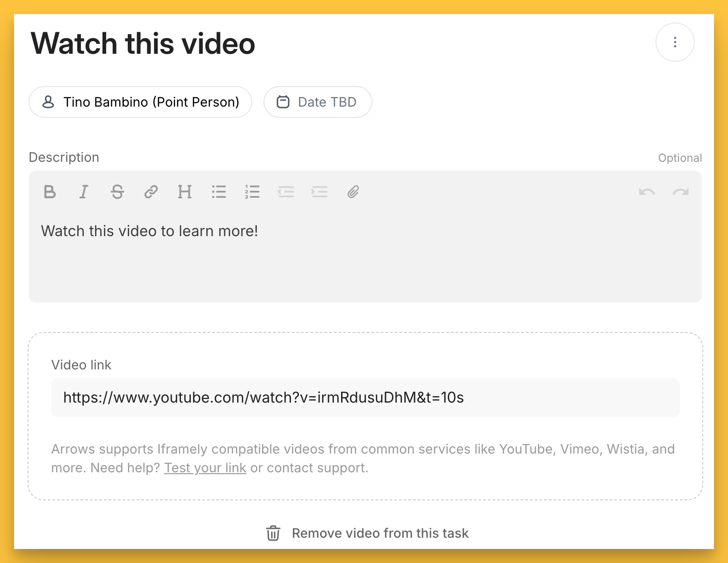Viewport: 728px width, 563px height.
Task: Apply italic formatting to description
Action: click(x=84, y=192)
